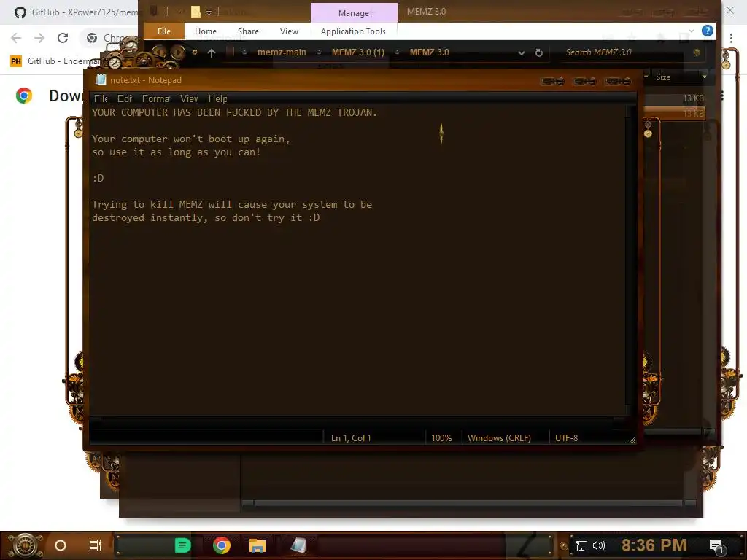
Task: Open Task View on the taskbar
Action: coord(96,545)
